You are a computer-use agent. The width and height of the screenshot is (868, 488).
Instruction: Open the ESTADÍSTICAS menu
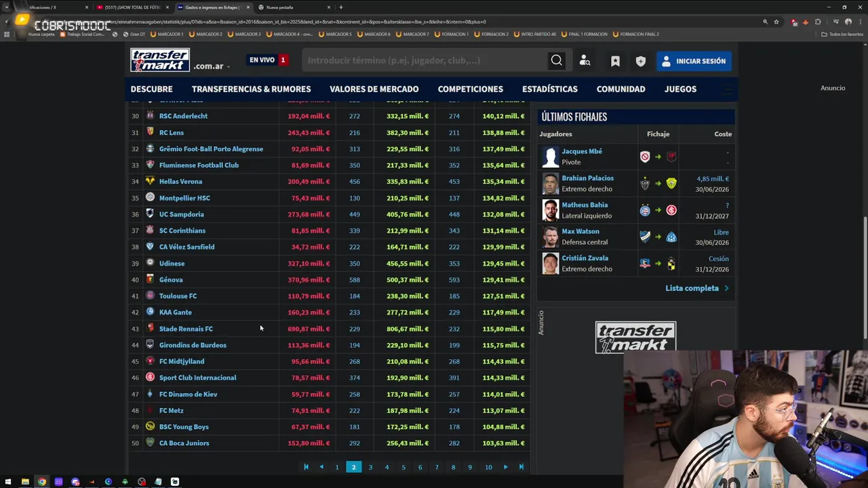pyautogui.click(x=550, y=89)
